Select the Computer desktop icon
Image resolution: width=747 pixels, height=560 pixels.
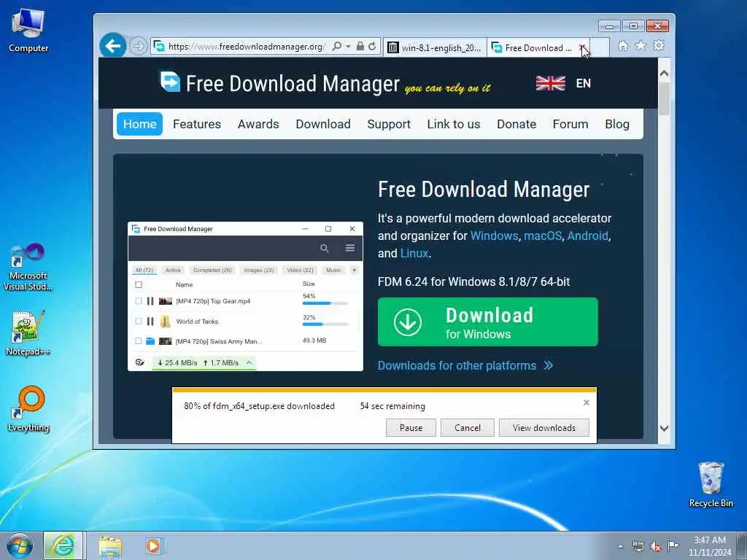pyautogui.click(x=28, y=31)
